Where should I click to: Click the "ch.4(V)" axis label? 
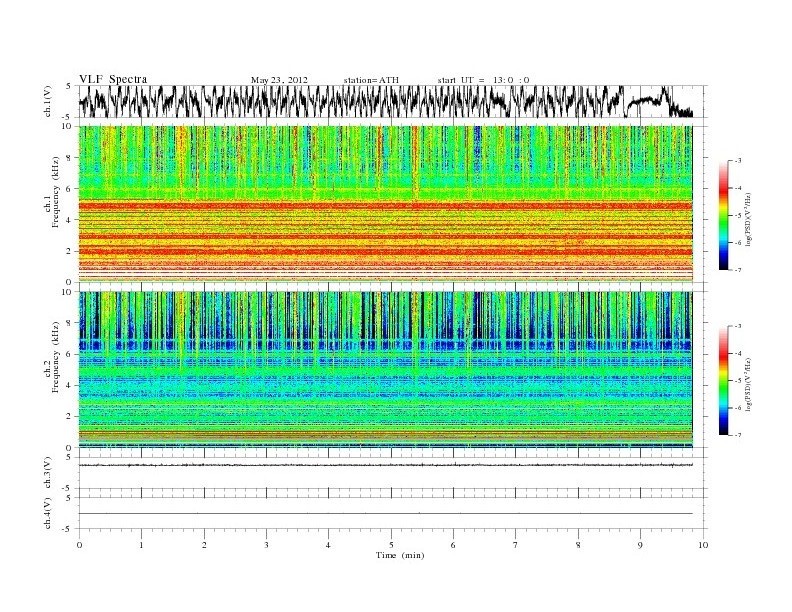click(48, 513)
